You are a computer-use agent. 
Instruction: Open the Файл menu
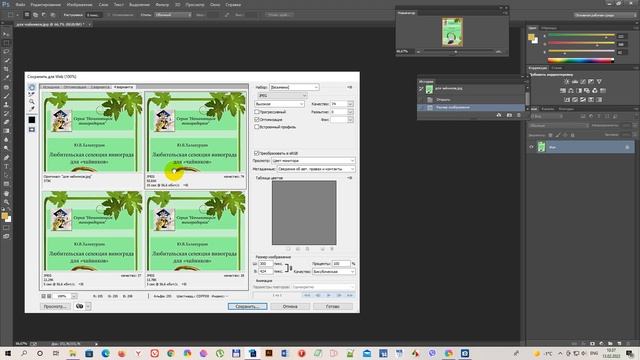(20, 5)
